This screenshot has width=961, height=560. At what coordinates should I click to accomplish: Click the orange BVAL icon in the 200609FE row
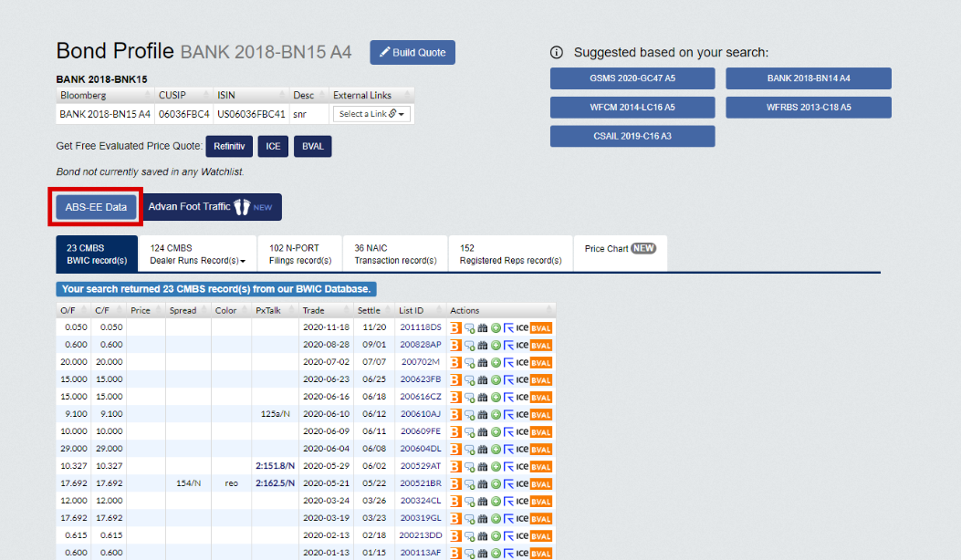[541, 431]
